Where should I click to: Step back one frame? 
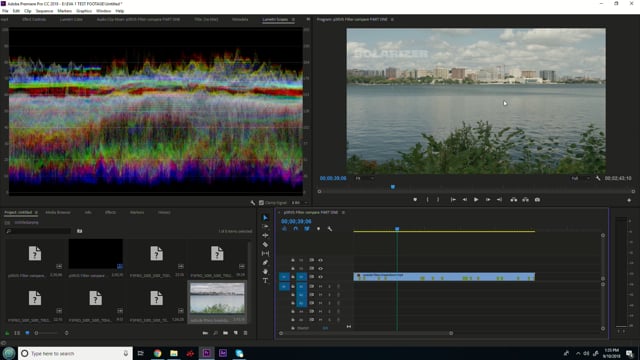(464, 200)
